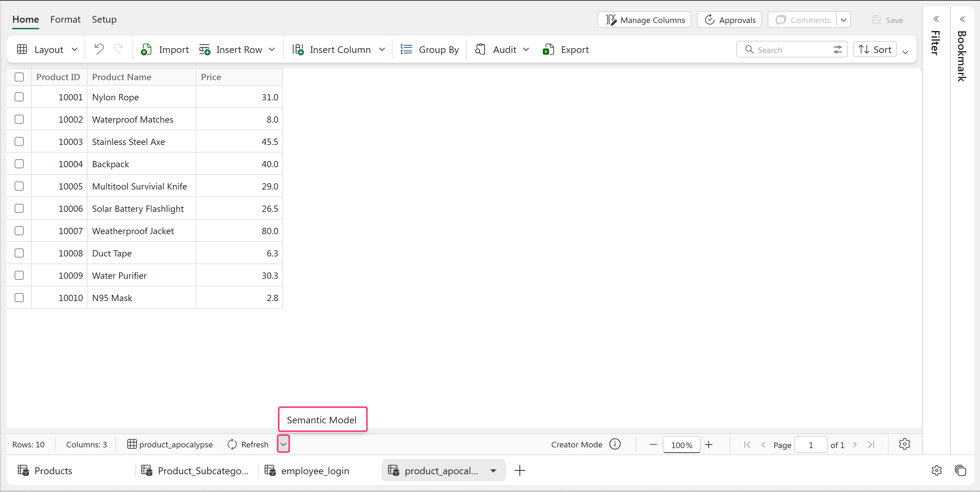Click the Import icon

click(146, 49)
